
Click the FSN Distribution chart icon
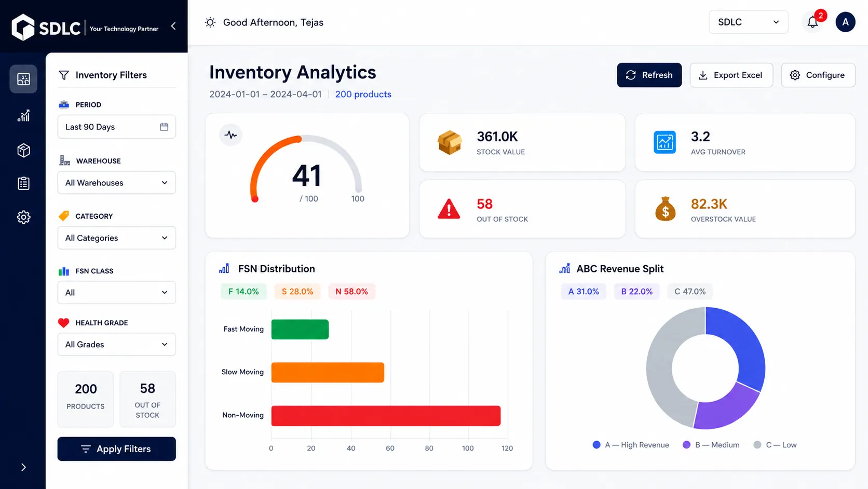point(224,269)
